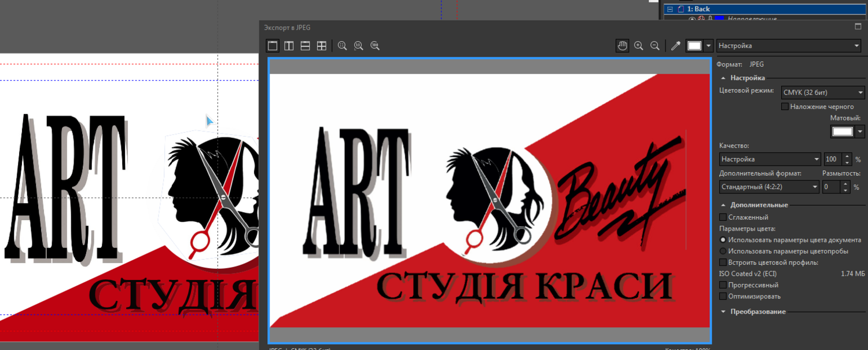Switch to vertical two-pane split preview
This screenshot has height=350, width=868.
point(289,45)
